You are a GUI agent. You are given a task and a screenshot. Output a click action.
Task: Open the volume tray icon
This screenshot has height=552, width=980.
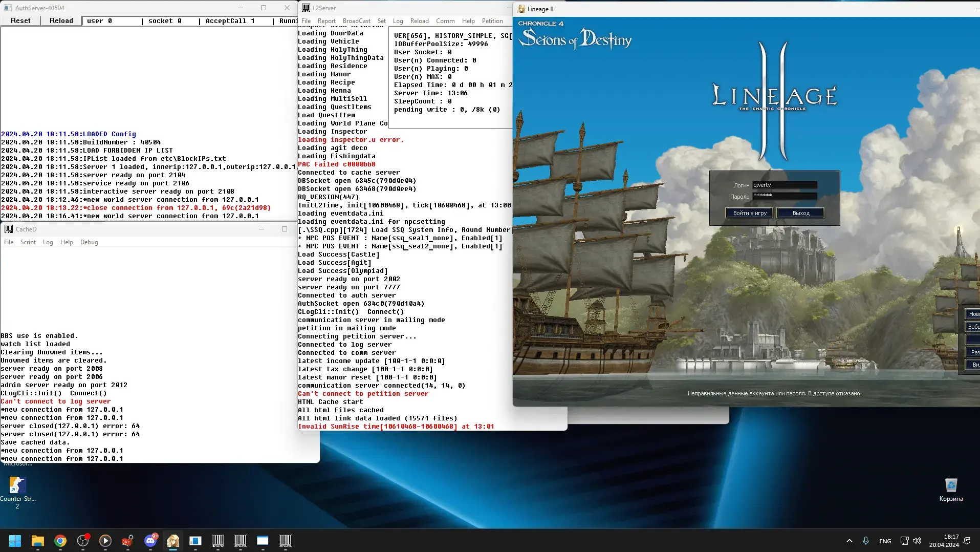tap(917, 541)
